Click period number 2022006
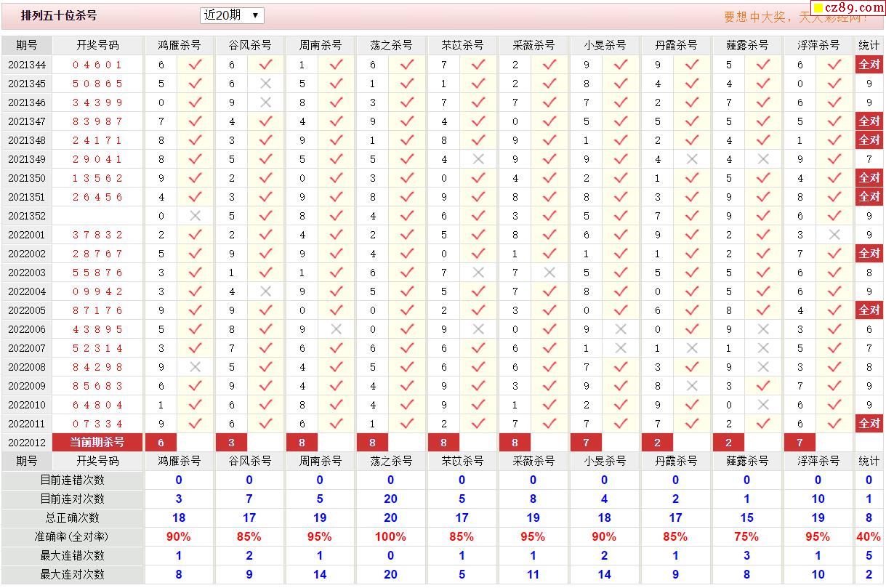 click(x=27, y=329)
